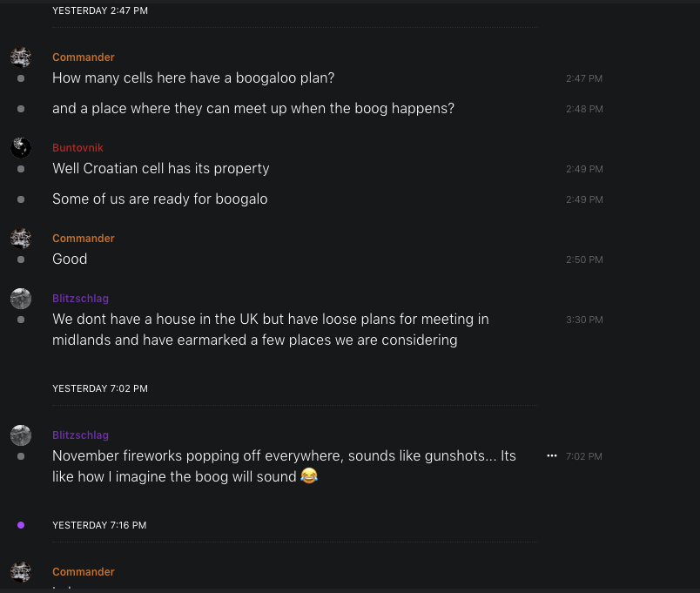Click Blitzschlag's avatar by the November fireworks message
Image resolution: width=700 pixels, height=593 pixels.
(21, 435)
